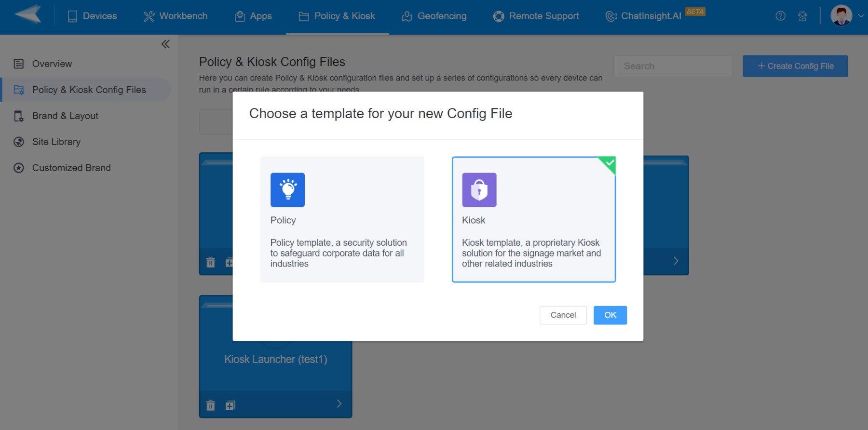The width and height of the screenshot is (868, 430).
Task: Click the Policy & Kiosk folder icon in top nav
Action: 304,16
